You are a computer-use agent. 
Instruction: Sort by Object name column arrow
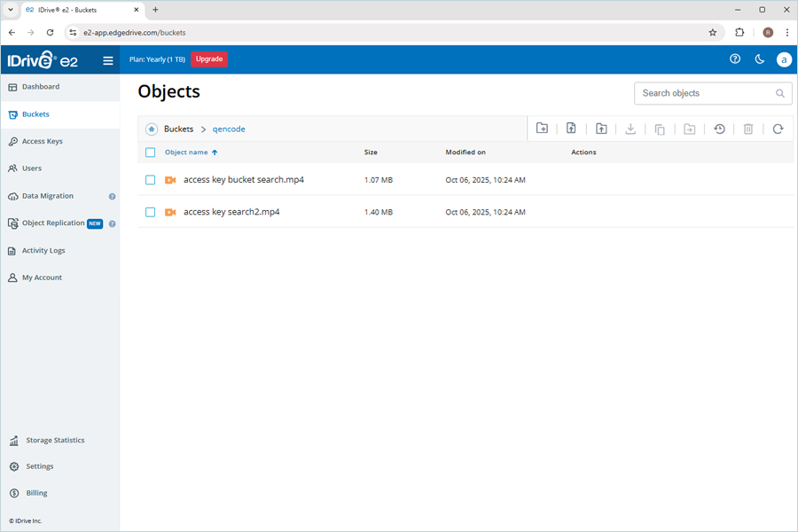click(x=215, y=153)
